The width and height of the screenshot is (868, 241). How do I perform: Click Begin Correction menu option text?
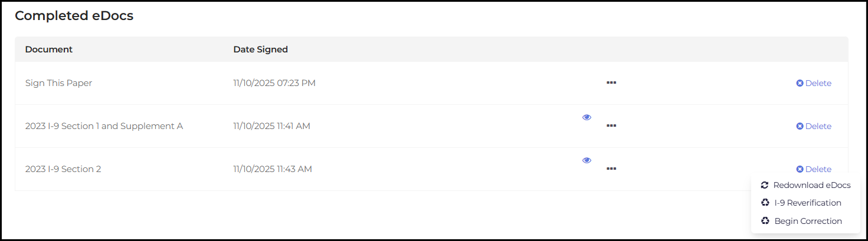point(808,221)
